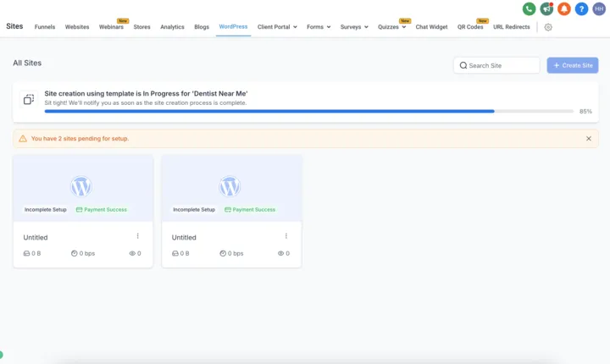This screenshot has width=610, height=364.
Task: Switch to the Funnels tab
Action: (45, 27)
